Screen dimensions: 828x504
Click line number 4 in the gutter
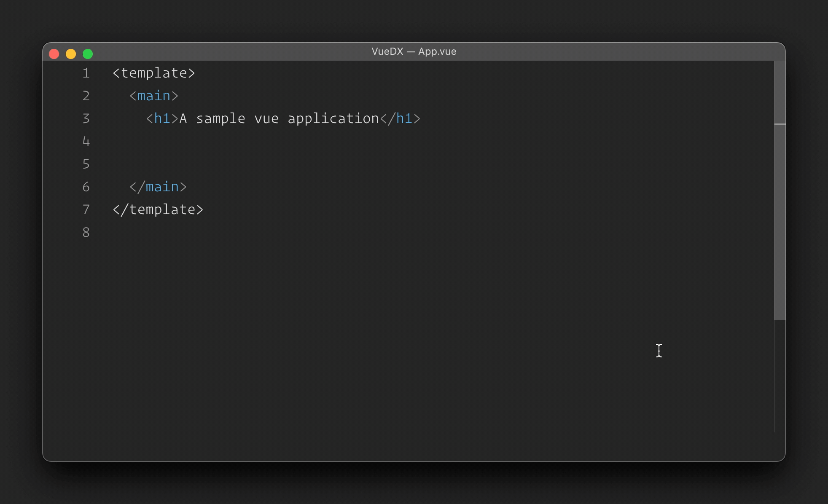pyautogui.click(x=86, y=142)
